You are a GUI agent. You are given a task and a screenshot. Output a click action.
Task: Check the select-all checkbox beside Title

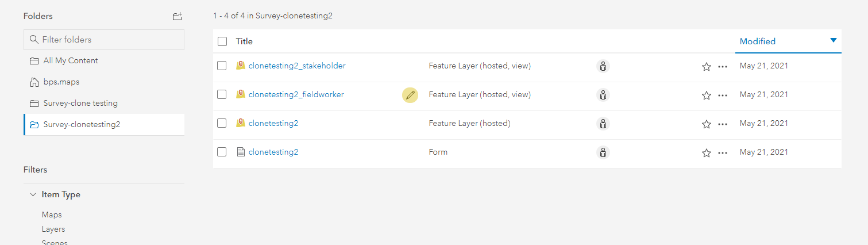click(x=222, y=41)
